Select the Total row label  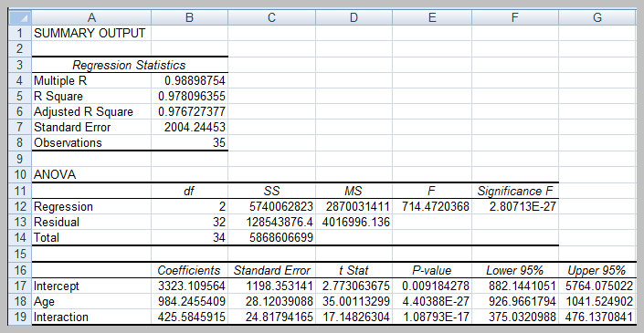[91, 237]
